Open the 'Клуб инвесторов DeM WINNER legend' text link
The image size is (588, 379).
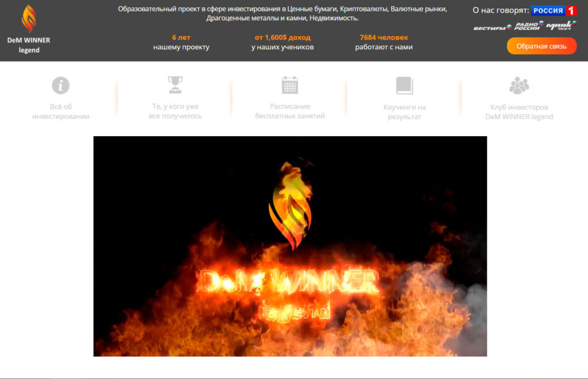[x=519, y=112]
